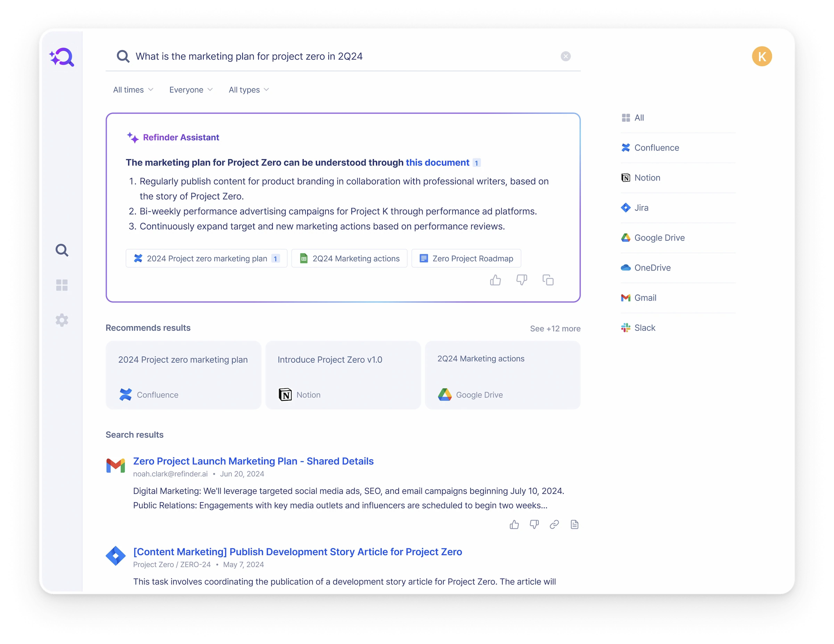The width and height of the screenshot is (834, 644).
Task: Expand the Everyone filter dropdown
Action: (x=191, y=89)
